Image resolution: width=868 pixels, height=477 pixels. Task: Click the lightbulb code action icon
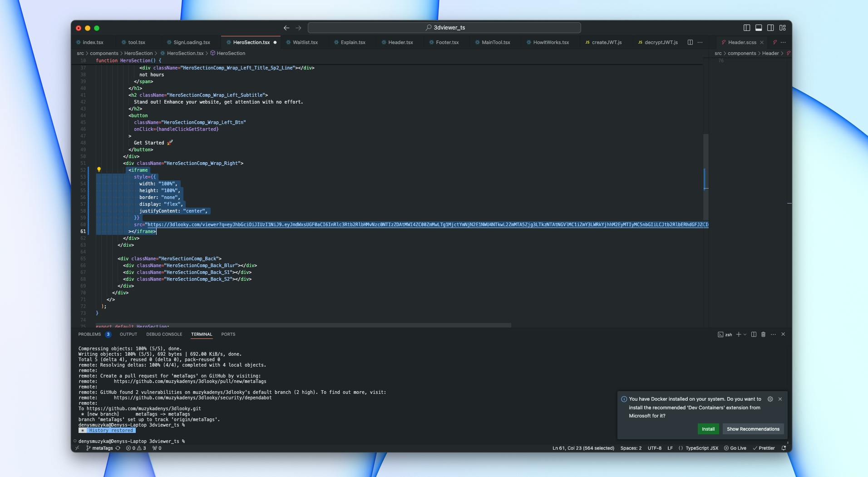point(99,169)
